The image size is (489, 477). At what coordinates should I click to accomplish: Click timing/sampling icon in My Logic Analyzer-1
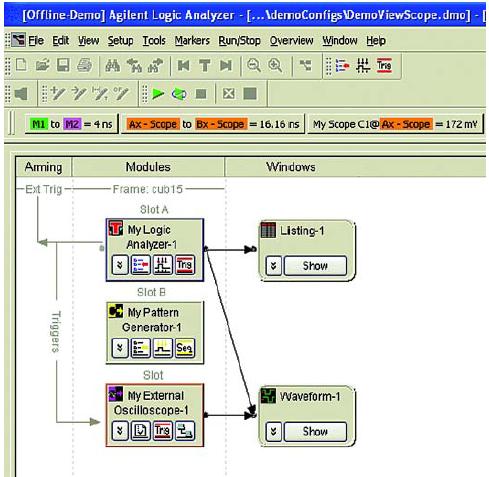[163, 265]
